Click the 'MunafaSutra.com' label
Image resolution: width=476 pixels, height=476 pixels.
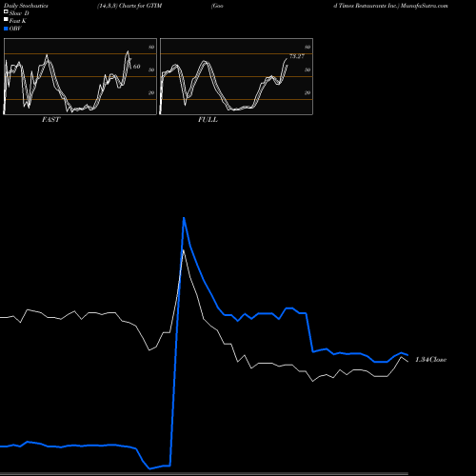pyautogui.click(x=425, y=6)
